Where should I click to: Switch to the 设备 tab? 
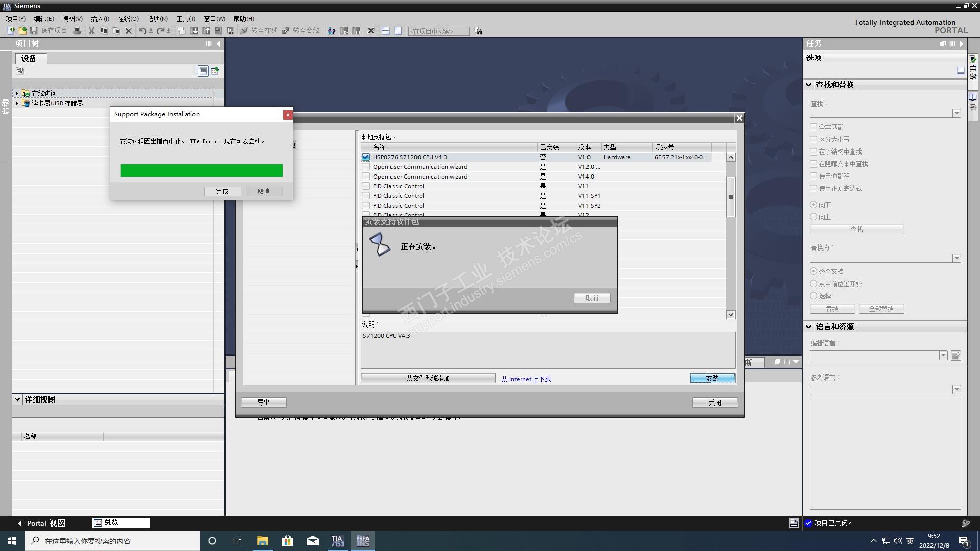[x=29, y=58]
